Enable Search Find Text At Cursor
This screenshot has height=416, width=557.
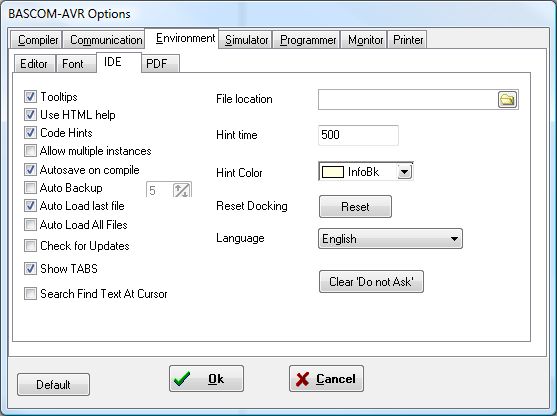click(30, 294)
